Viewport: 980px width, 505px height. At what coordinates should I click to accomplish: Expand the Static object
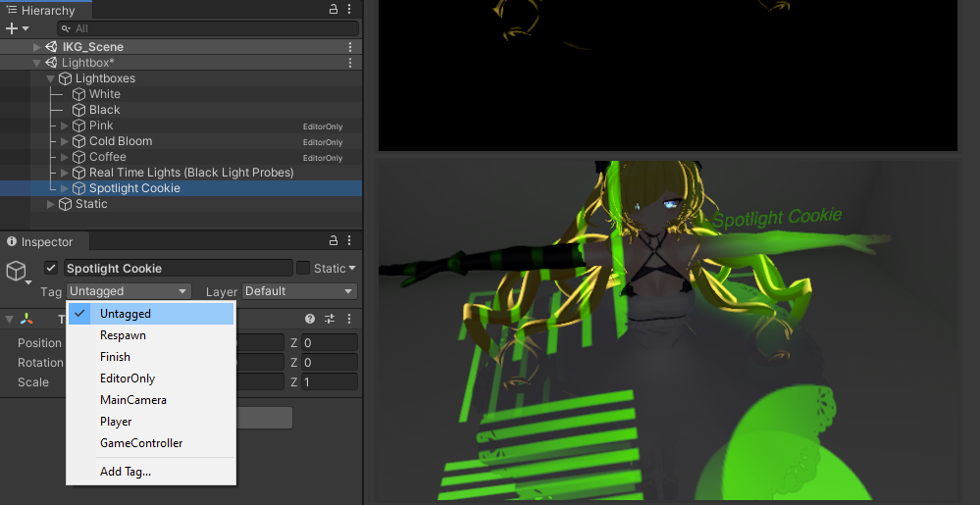(x=51, y=204)
